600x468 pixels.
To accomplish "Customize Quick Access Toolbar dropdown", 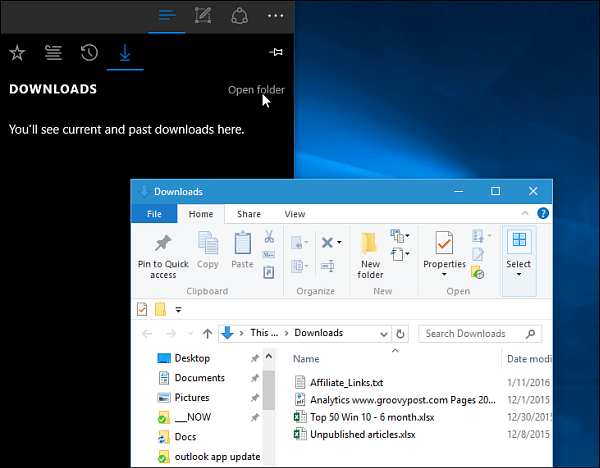I will pos(178,310).
